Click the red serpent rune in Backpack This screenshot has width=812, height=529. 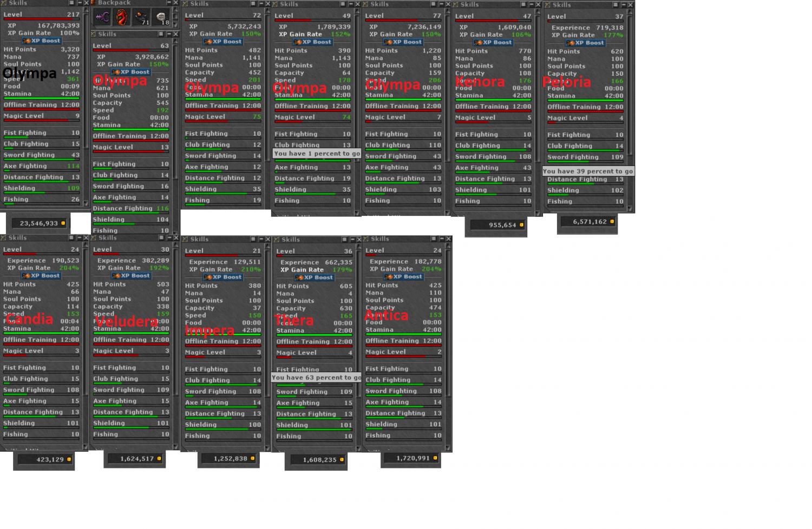pos(122,18)
